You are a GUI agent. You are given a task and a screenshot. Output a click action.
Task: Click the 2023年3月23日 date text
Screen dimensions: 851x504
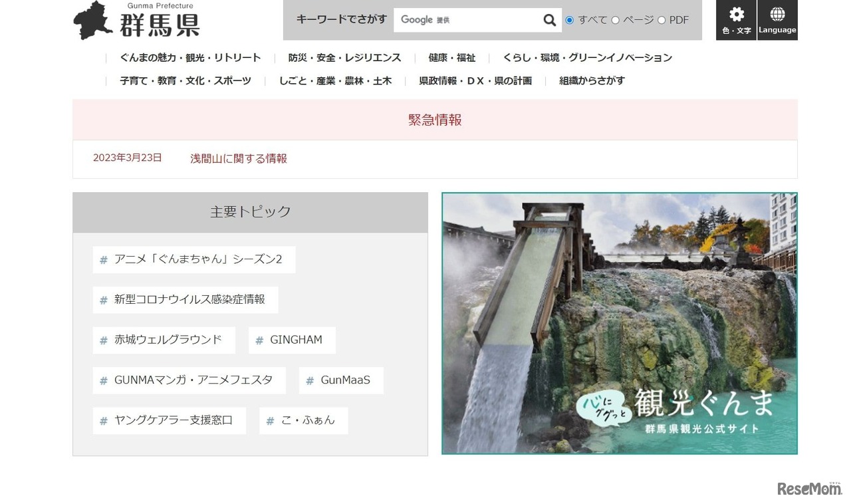[x=128, y=158]
